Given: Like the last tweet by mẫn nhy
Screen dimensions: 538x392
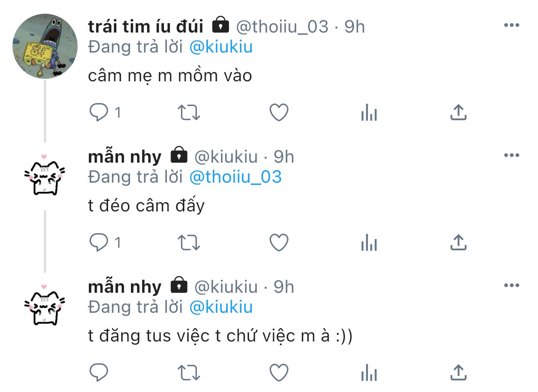Looking at the screenshot, I should (x=279, y=372).
